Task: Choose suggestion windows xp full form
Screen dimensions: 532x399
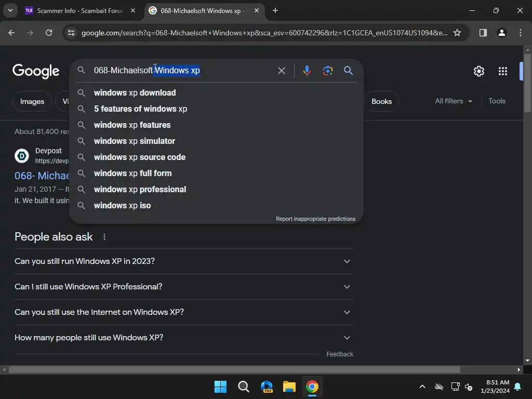Action: tap(216, 173)
